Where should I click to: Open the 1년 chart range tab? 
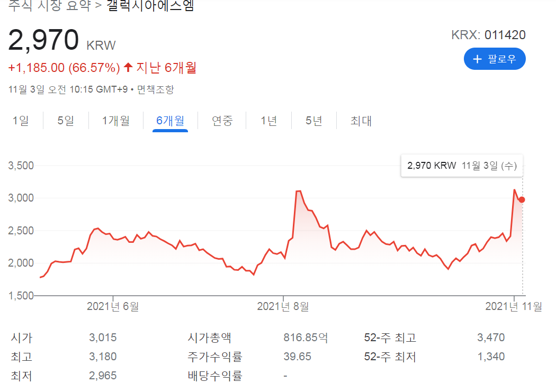pos(268,121)
